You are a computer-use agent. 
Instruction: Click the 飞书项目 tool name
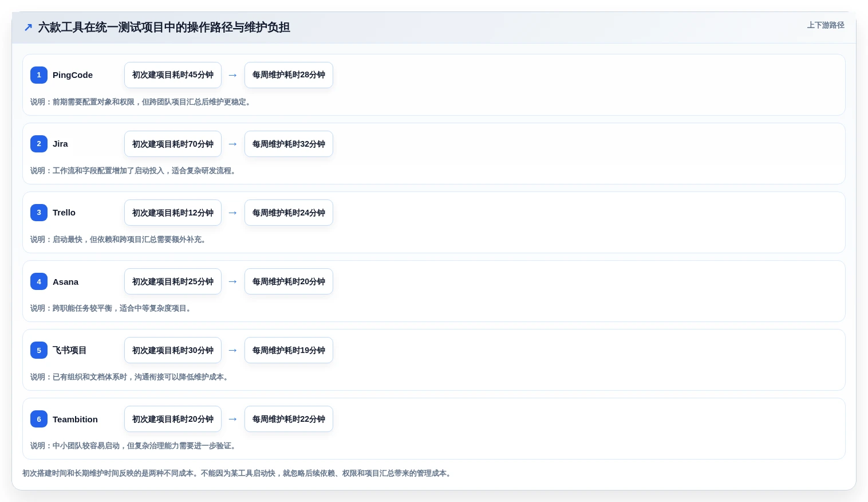click(69, 350)
